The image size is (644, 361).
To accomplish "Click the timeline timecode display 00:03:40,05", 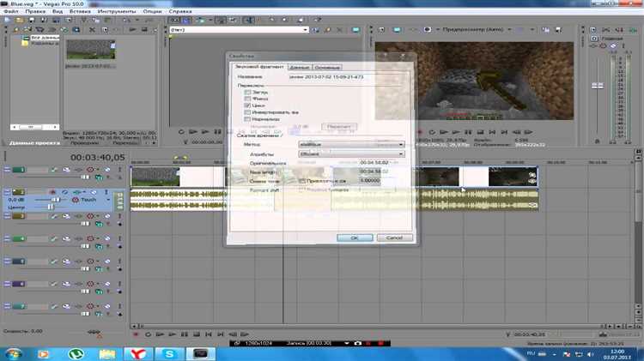I will [98, 157].
